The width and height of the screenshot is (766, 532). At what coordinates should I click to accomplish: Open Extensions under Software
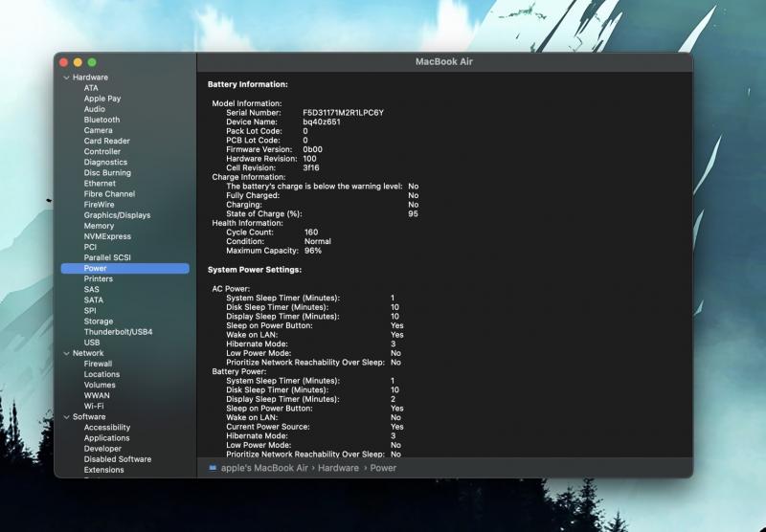point(103,470)
